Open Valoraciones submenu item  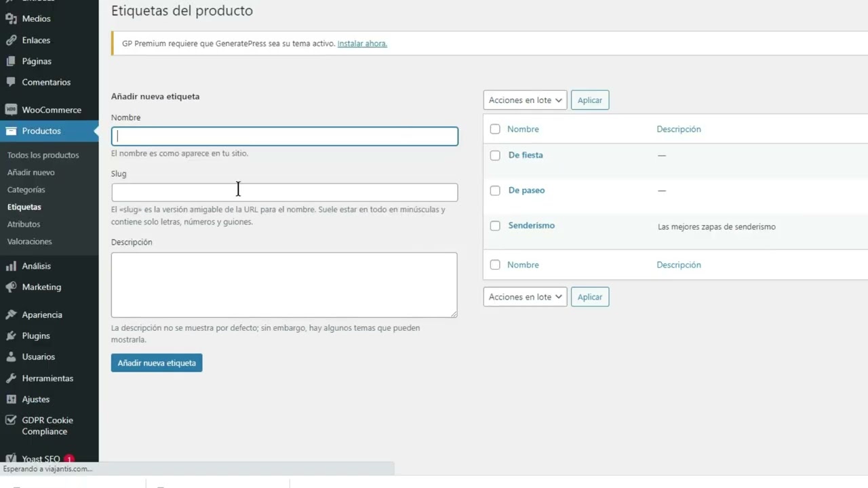(x=30, y=241)
